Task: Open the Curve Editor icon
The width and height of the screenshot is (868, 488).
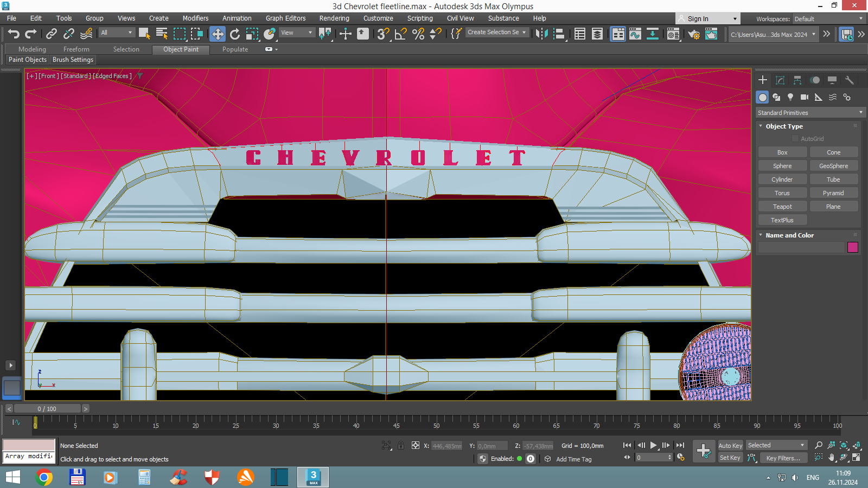Action: coord(635,34)
